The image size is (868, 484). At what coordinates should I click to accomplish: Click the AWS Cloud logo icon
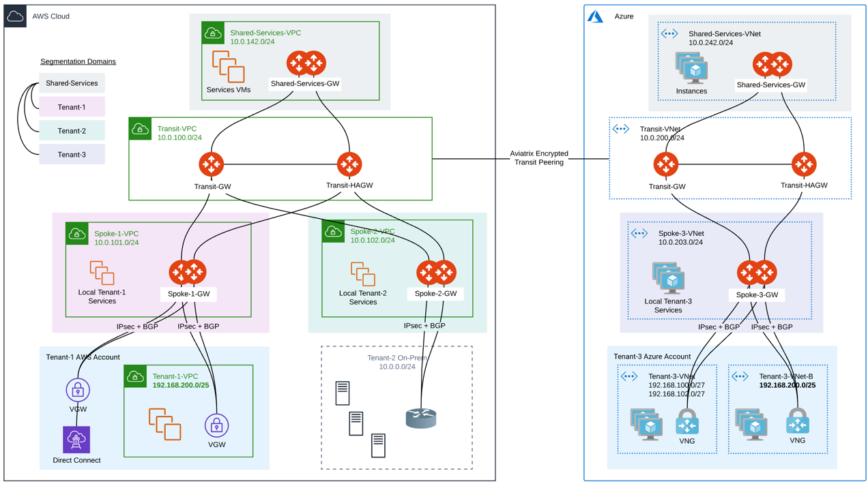(15, 16)
